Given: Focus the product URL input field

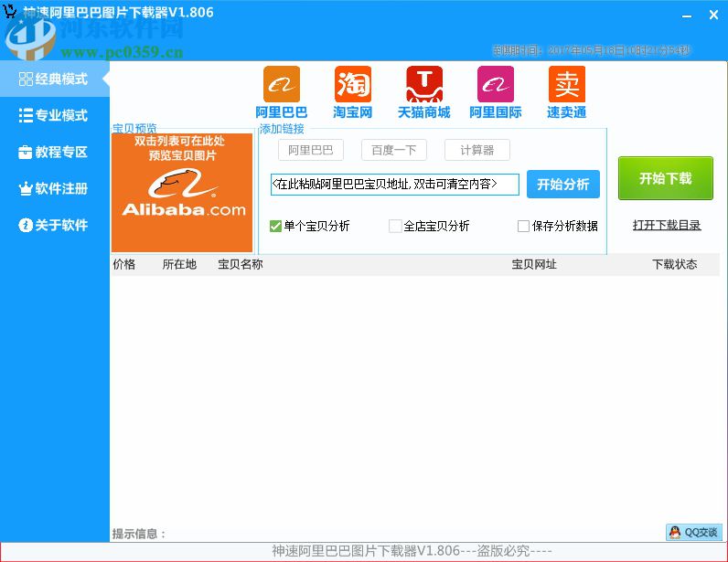Looking at the screenshot, I should click(x=395, y=185).
